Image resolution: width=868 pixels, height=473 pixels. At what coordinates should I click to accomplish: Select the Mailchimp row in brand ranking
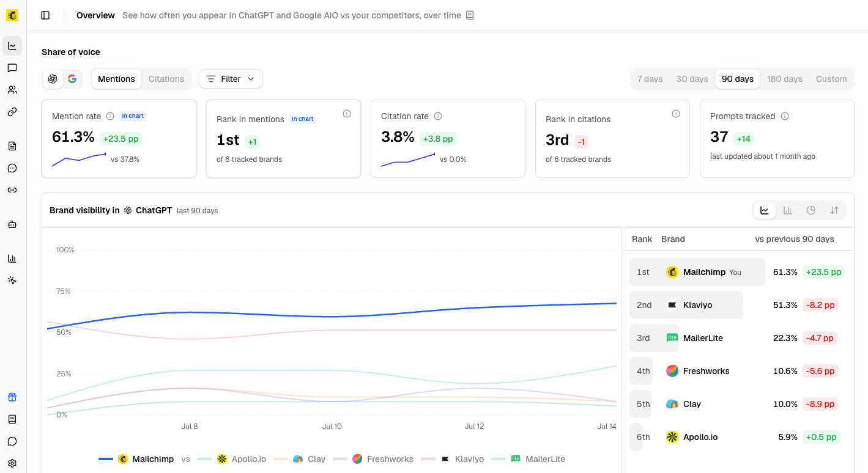pos(738,272)
